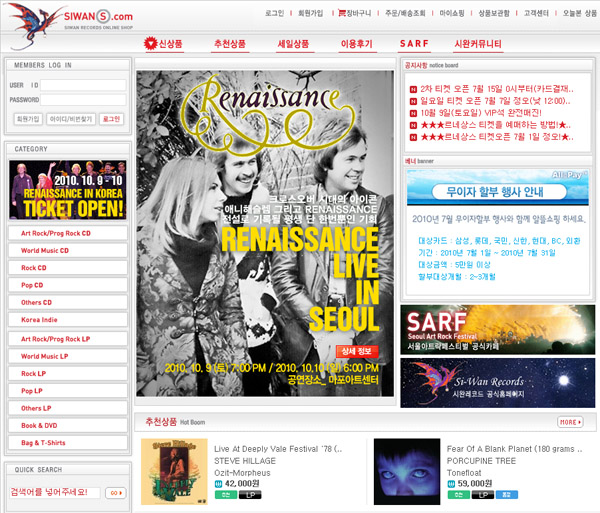The width and height of the screenshot is (600, 513).
Task: Click the N icon before 2차 티켓 오픈 notice
Action: click(x=413, y=90)
